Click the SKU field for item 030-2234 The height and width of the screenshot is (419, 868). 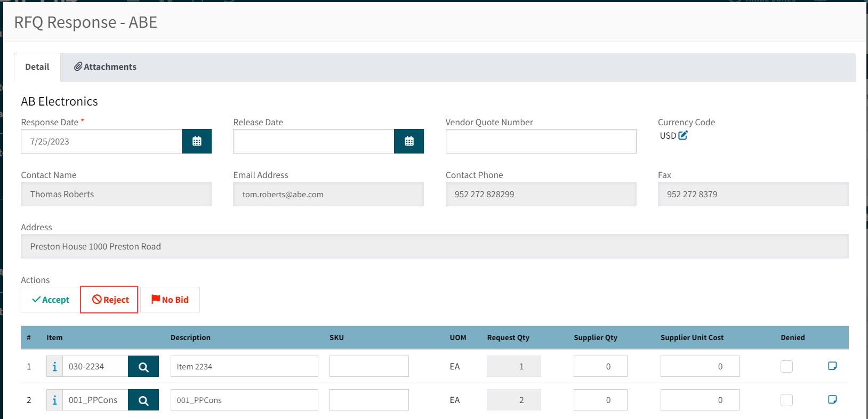369,367
